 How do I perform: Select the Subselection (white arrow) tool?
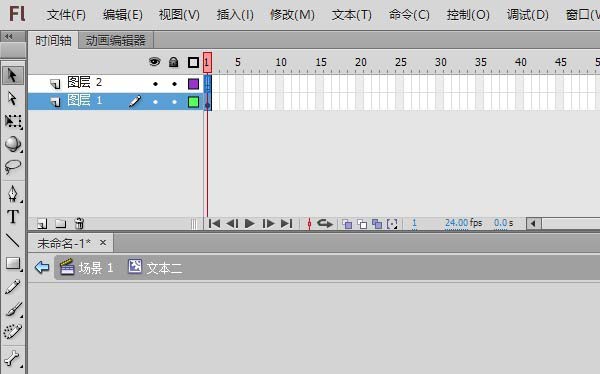tap(13, 98)
